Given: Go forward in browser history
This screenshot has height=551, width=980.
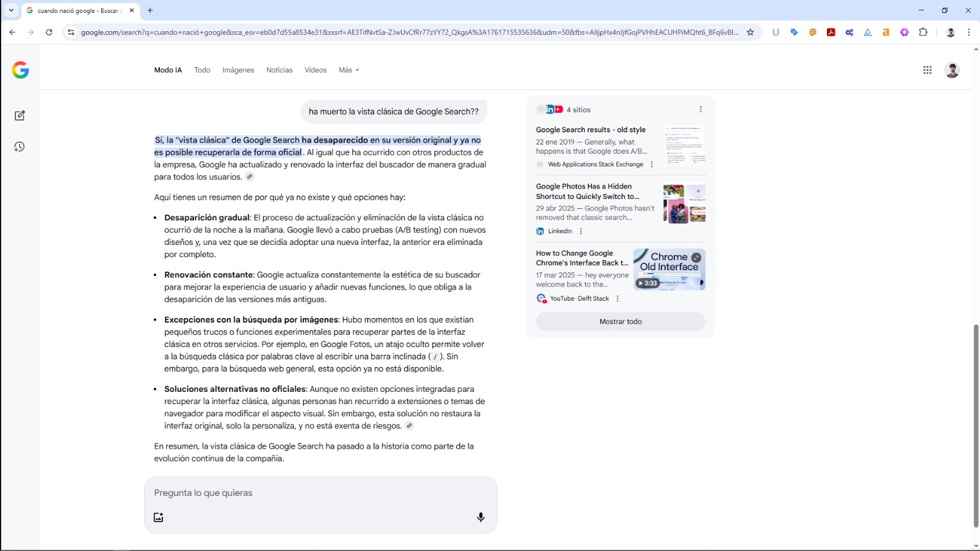Looking at the screenshot, I should pos(31,32).
